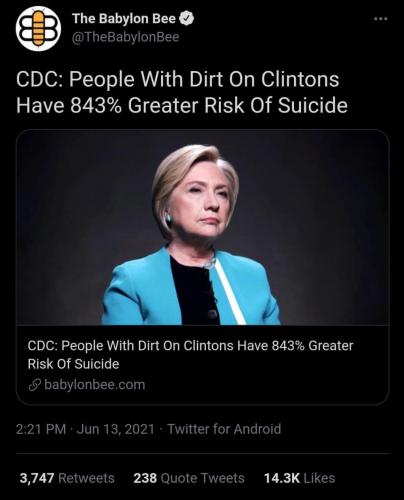Click the link chain icon beside babylonbee.com
Viewport: 404px width, 500px height.
pyautogui.click(x=34, y=385)
